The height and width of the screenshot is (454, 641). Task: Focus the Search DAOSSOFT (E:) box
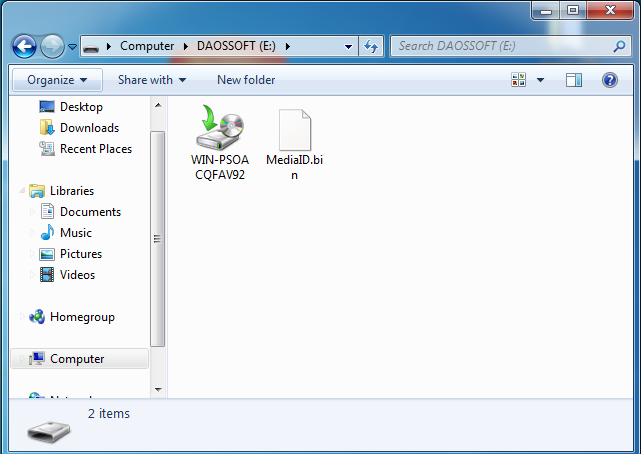tap(511, 46)
